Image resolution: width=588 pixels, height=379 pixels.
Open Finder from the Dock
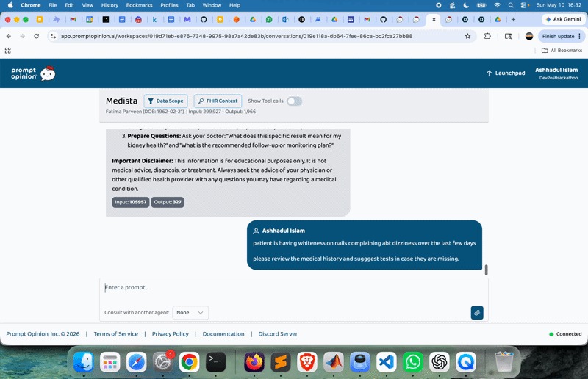click(83, 362)
